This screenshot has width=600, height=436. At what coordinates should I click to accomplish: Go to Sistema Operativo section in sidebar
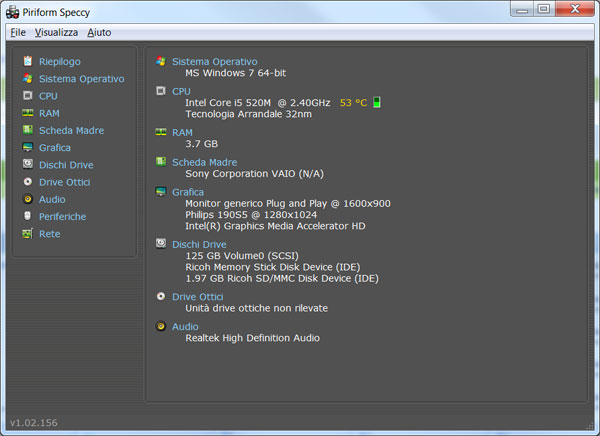pyautogui.click(x=82, y=78)
